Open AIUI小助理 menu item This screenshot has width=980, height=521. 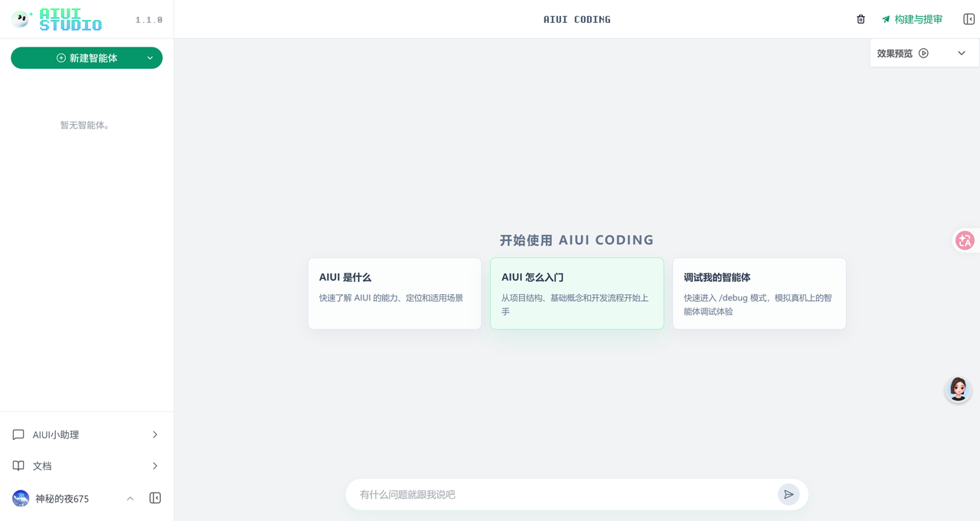tap(87, 434)
